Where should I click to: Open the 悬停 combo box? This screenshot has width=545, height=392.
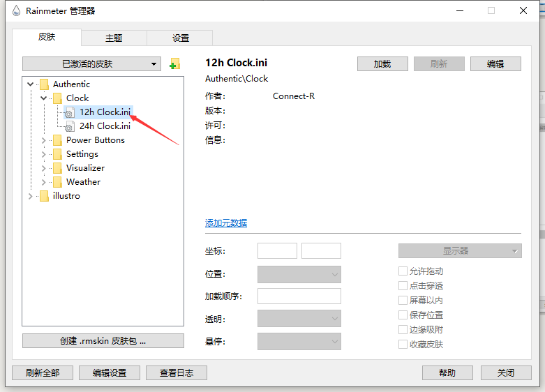(x=299, y=341)
